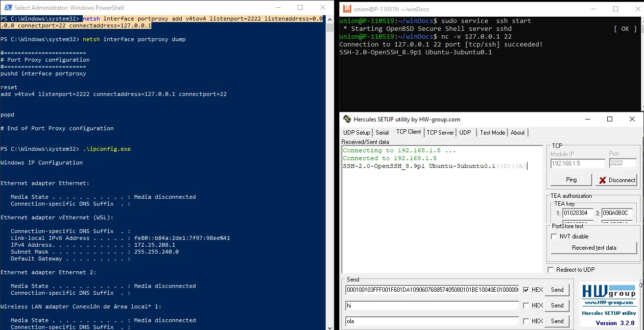Click the Hercules app icon in its title bar

[x=347, y=119]
